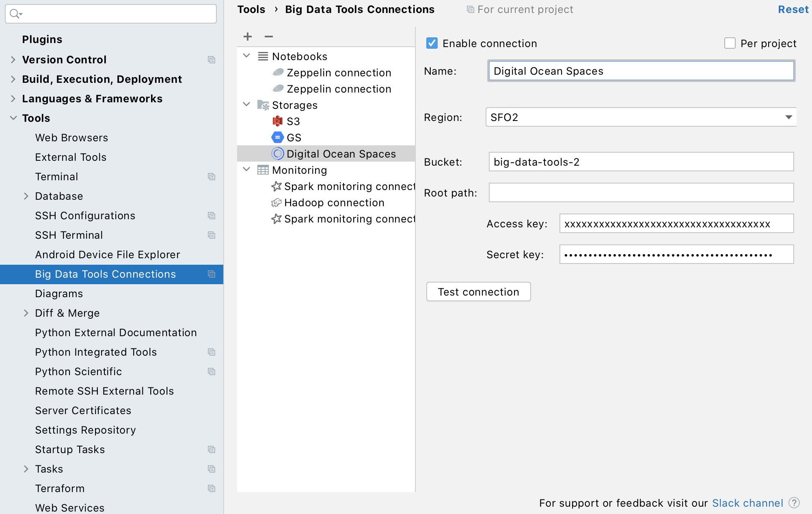812x514 pixels.
Task: Click the Test connection button
Action: pos(478,292)
